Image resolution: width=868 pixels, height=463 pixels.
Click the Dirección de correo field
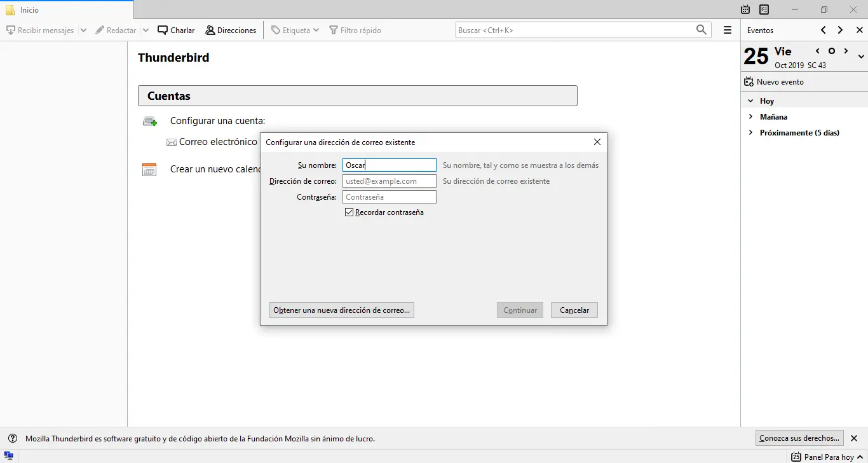pos(390,181)
